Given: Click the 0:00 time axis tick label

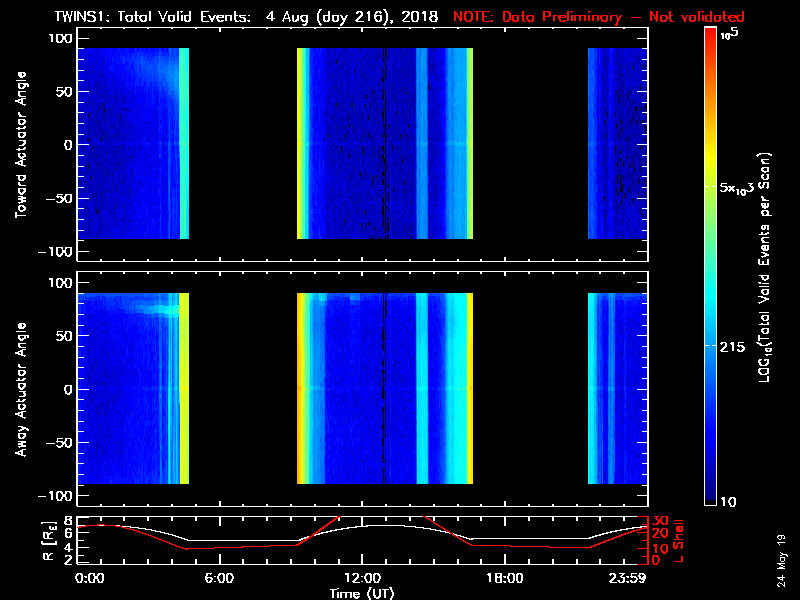Looking at the screenshot, I should 89,578.
